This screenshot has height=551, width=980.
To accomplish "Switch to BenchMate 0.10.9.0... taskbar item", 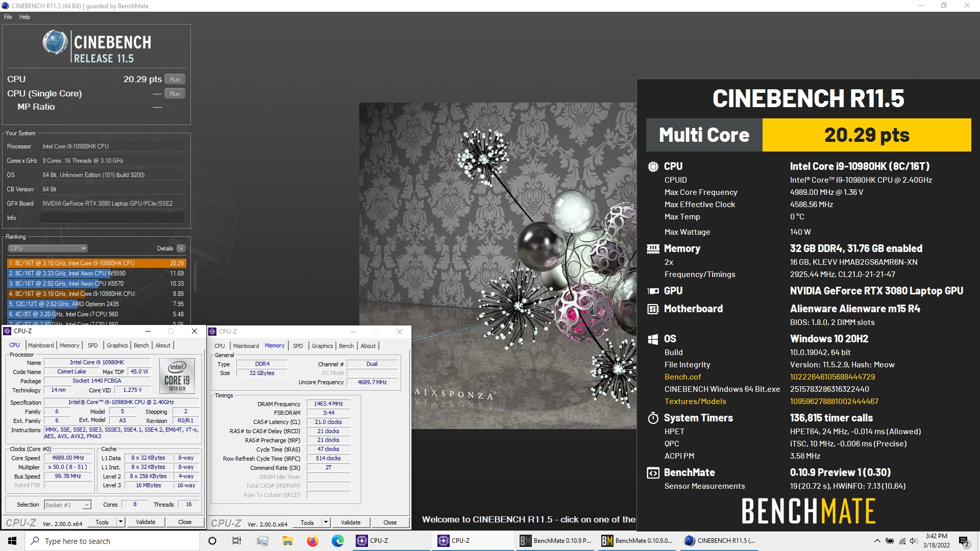I will [637, 541].
